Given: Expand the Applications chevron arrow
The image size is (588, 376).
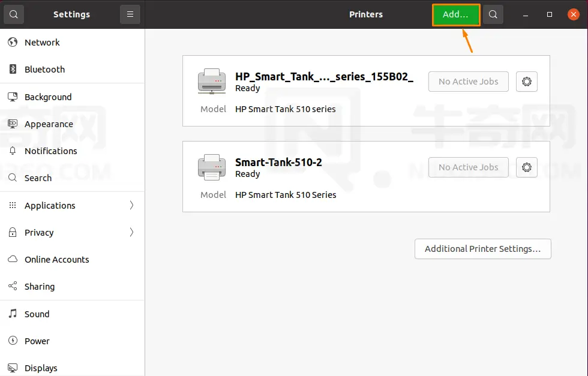Looking at the screenshot, I should tap(131, 205).
